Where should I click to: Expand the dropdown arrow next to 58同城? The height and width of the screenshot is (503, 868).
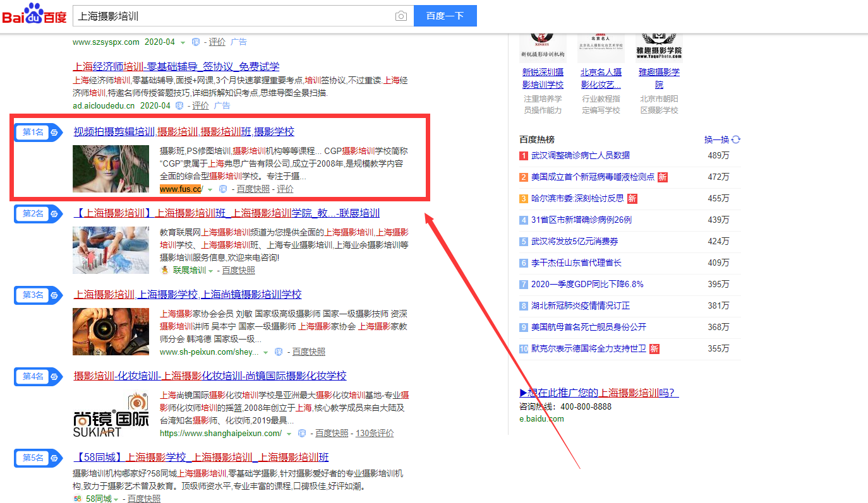116,500
